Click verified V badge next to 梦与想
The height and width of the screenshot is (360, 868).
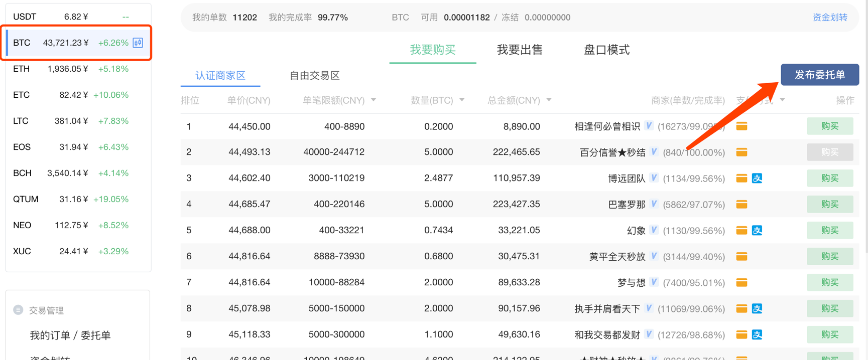pyautogui.click(x=654, y=282)
